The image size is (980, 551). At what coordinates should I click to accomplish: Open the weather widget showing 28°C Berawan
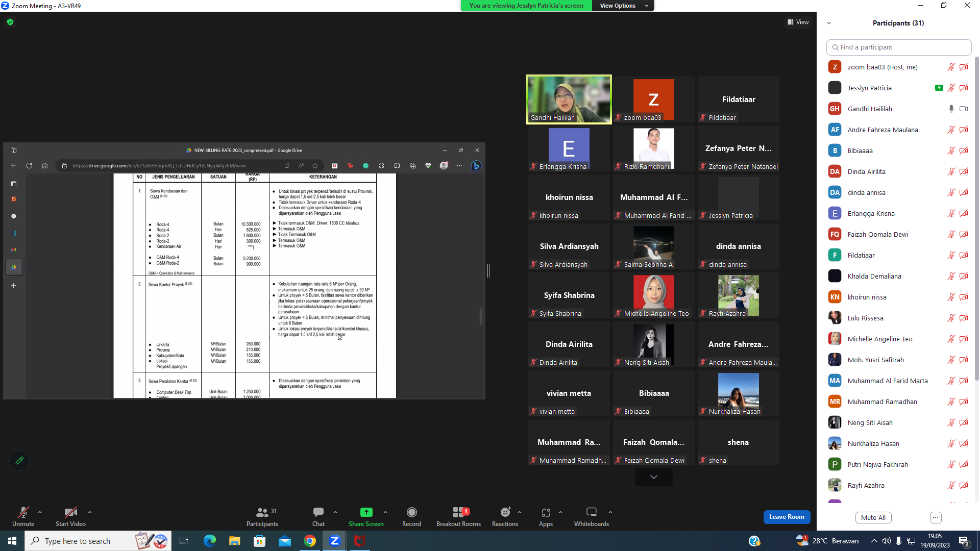pyautogui.click(x=827, y=541)
